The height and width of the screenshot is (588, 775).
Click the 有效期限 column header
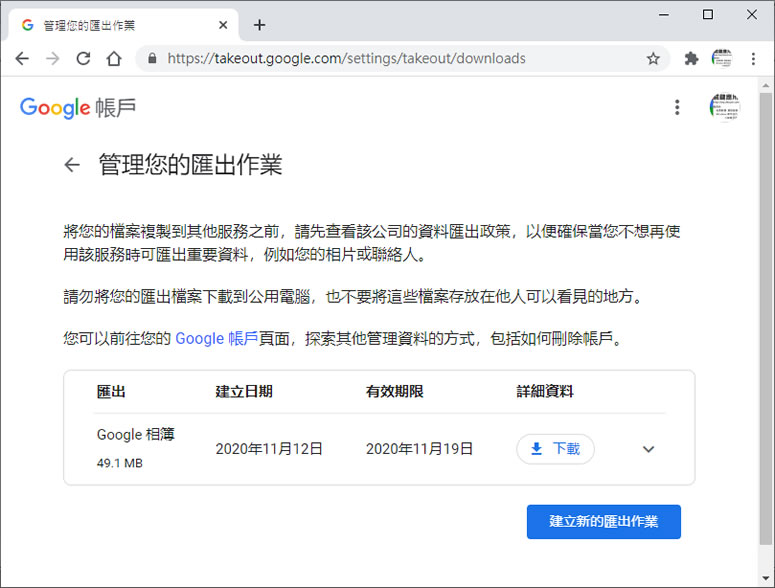394,392
